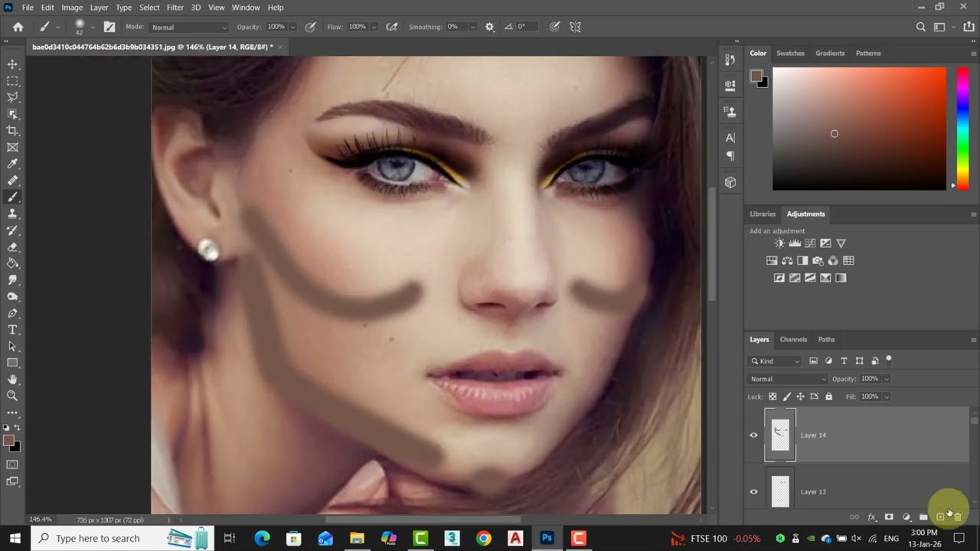Viewport: 980px width, 551px height.
Task: Select the Paint Bucket tool
Action: [12, 263]
